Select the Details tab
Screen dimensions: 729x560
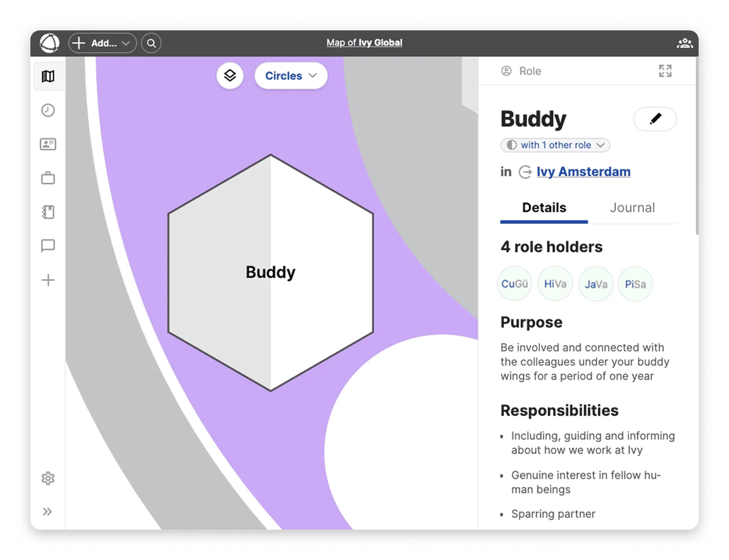544,207
